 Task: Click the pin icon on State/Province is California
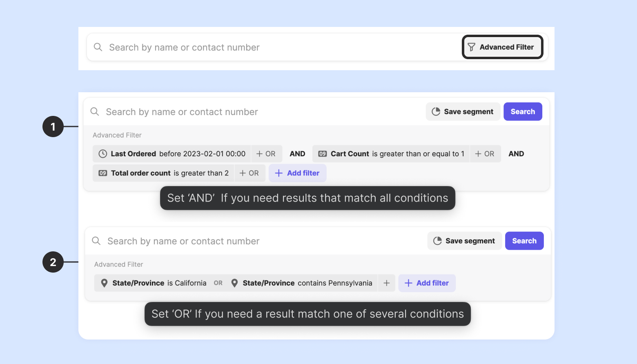[x=104, y=283]
